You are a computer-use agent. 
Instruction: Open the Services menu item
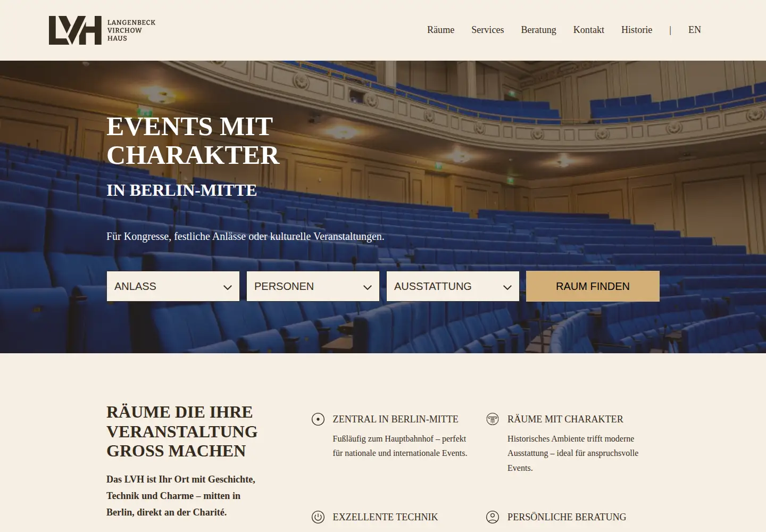[x=487, y=30]
